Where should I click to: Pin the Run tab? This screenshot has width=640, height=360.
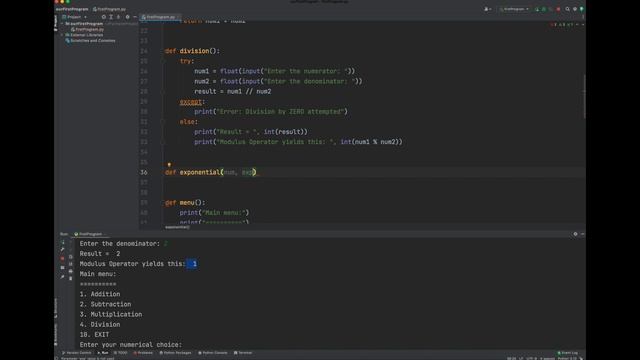pyautogui.click(x=62, y=277)
